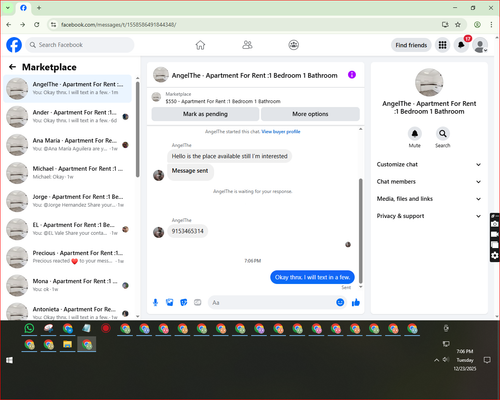The height and width of the screenshot is (400, 500).
Task: Open the emoji picker in message box
Action: click(340, 302)
